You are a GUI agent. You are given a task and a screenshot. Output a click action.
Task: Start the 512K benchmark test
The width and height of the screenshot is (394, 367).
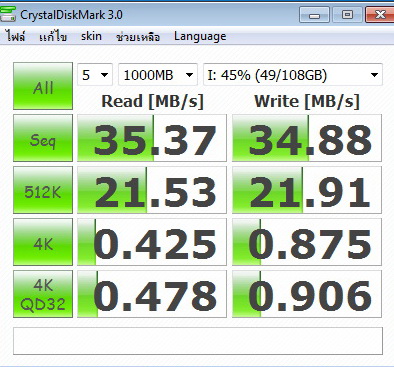point(43,190)
